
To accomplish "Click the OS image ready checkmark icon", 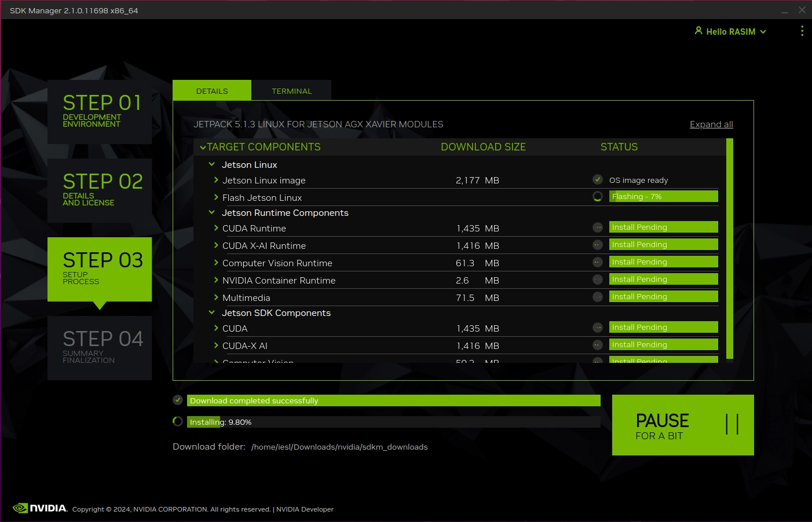I will pos(598,179).
